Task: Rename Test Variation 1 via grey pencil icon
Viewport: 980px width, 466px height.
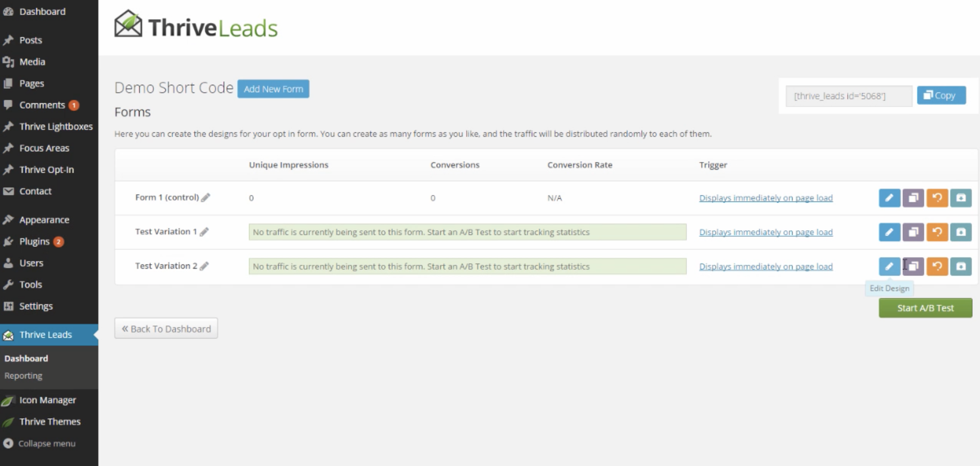Action: tap(204, 232)
